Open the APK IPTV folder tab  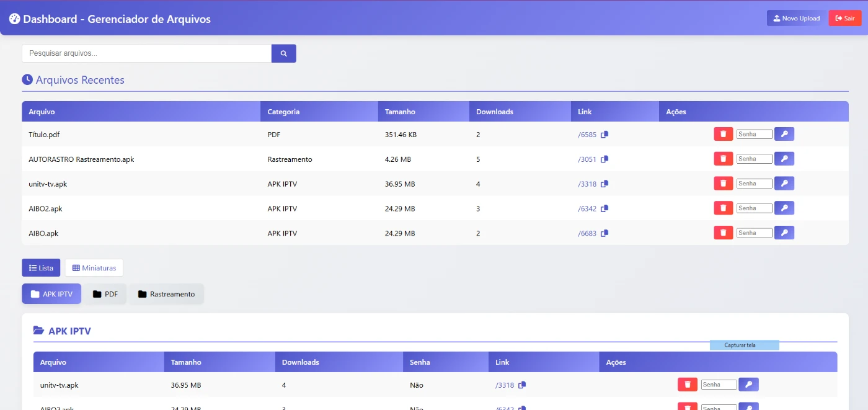click(x=51, y=294)
